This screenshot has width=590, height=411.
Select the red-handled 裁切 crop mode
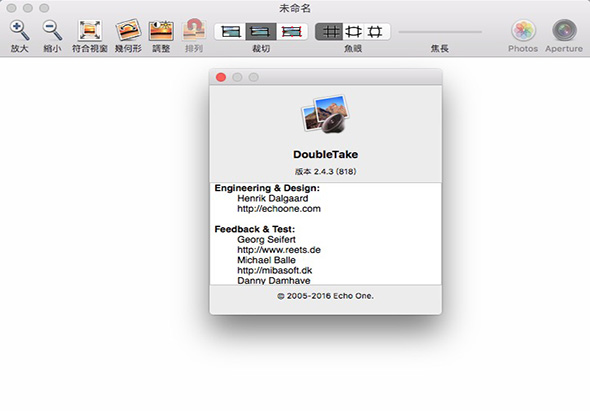click(292, 32)
